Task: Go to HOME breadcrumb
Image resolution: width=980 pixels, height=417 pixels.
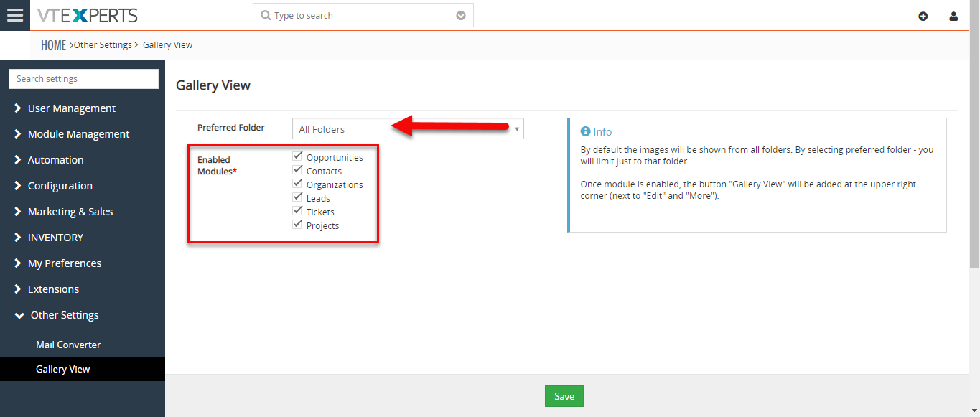Action: click(x=53, y=44)
